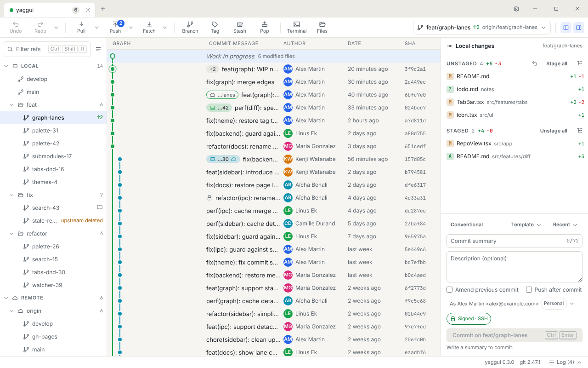Discard all unstaged changes icon

point(535,63)
